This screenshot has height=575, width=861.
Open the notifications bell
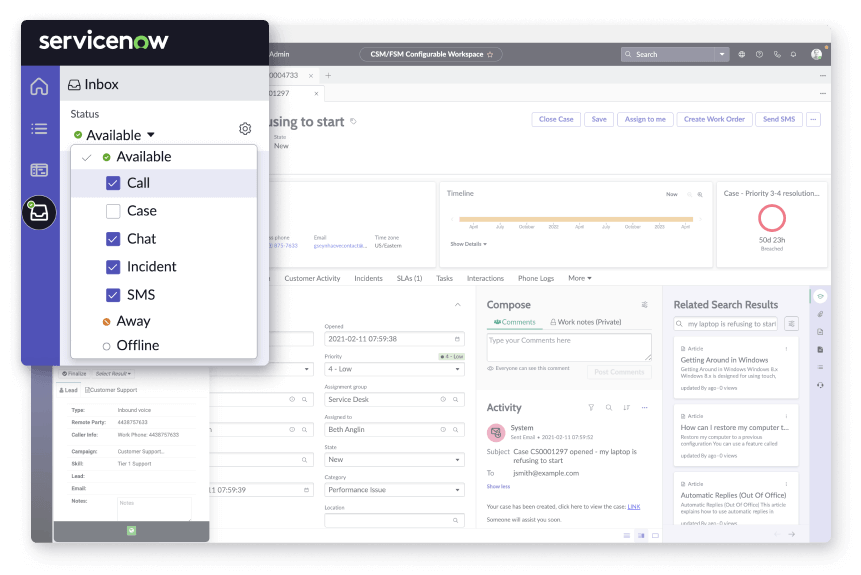(x=793, y=54)
